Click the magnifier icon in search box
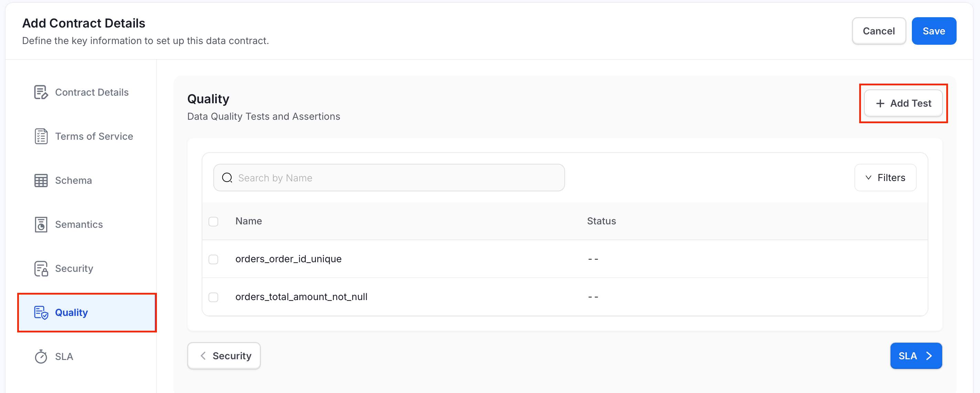Viewport: 980px width, 393px height. (227, 178)
